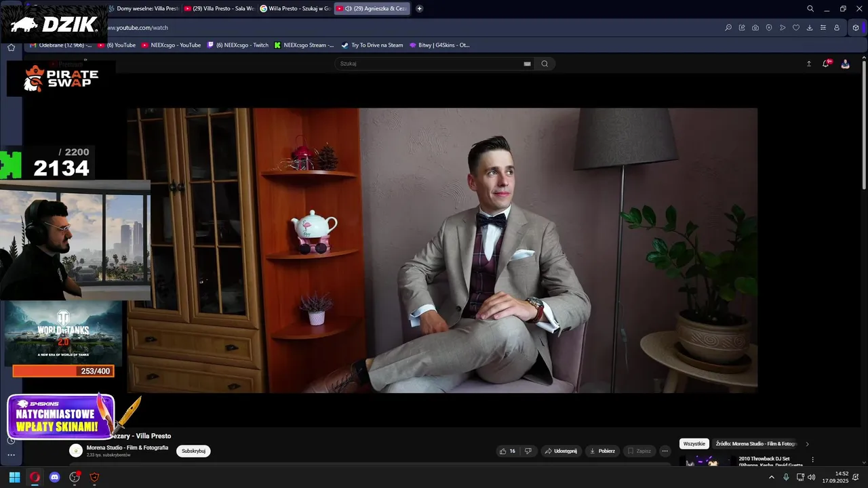Open the Opera profile account icon
Viewport: 868px width, 488px height.
(837, 28)
